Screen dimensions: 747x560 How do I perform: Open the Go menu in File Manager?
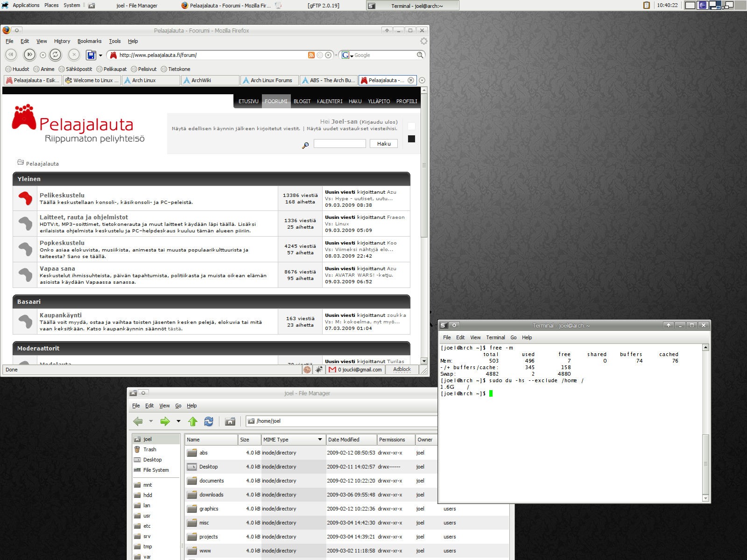(x=178, y=406)
